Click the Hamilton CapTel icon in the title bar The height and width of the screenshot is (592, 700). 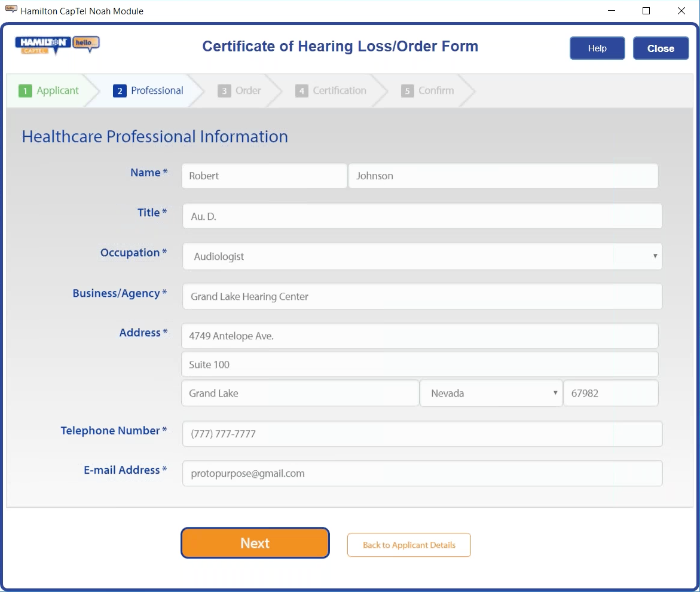click(10, 8)
